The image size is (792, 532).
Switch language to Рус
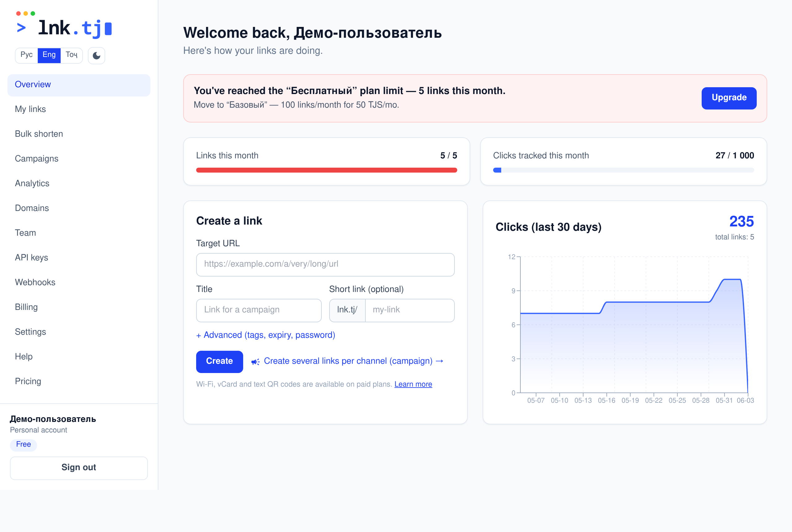[x=27, y=55]
